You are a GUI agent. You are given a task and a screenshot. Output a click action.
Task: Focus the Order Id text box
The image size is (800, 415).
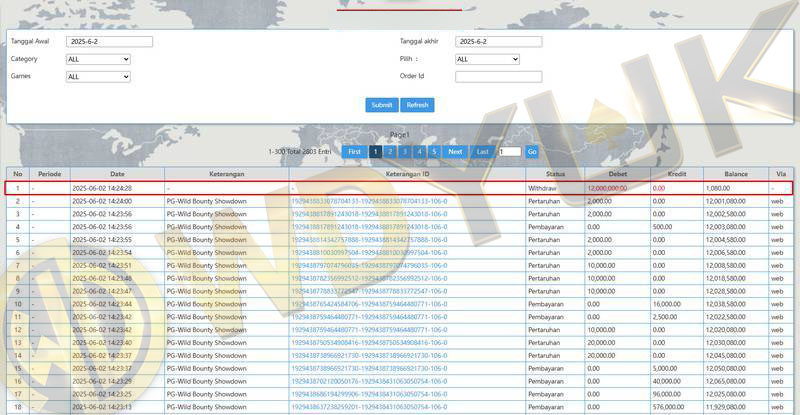[497, 76]
